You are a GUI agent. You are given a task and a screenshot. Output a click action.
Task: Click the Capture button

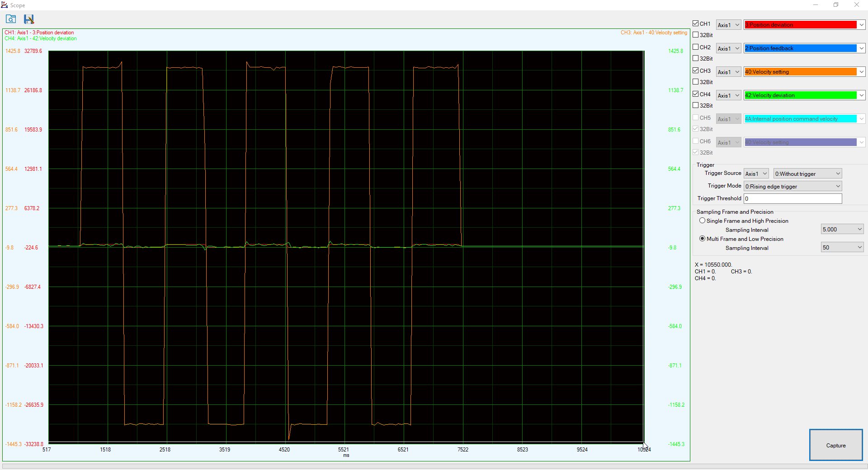coord(836,445)
